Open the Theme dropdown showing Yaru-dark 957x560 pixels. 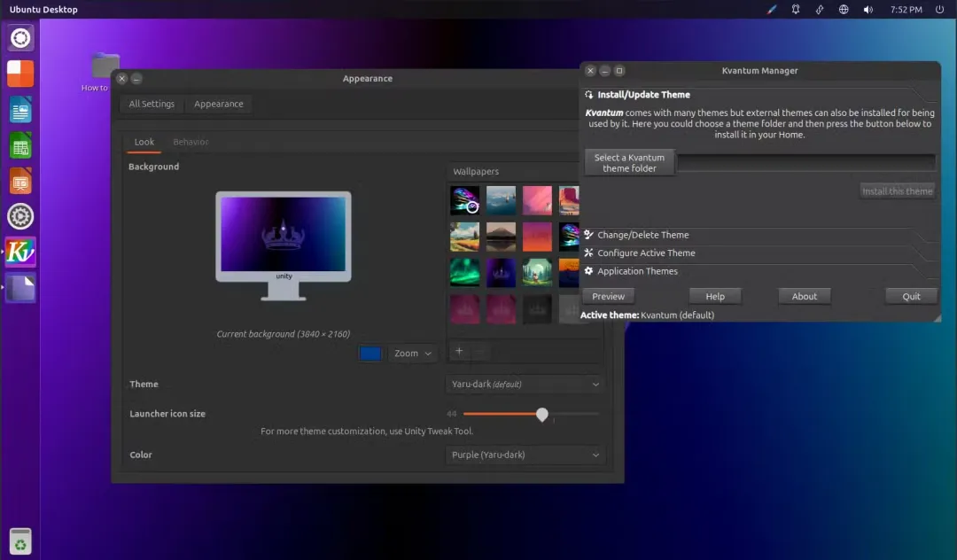525,385
